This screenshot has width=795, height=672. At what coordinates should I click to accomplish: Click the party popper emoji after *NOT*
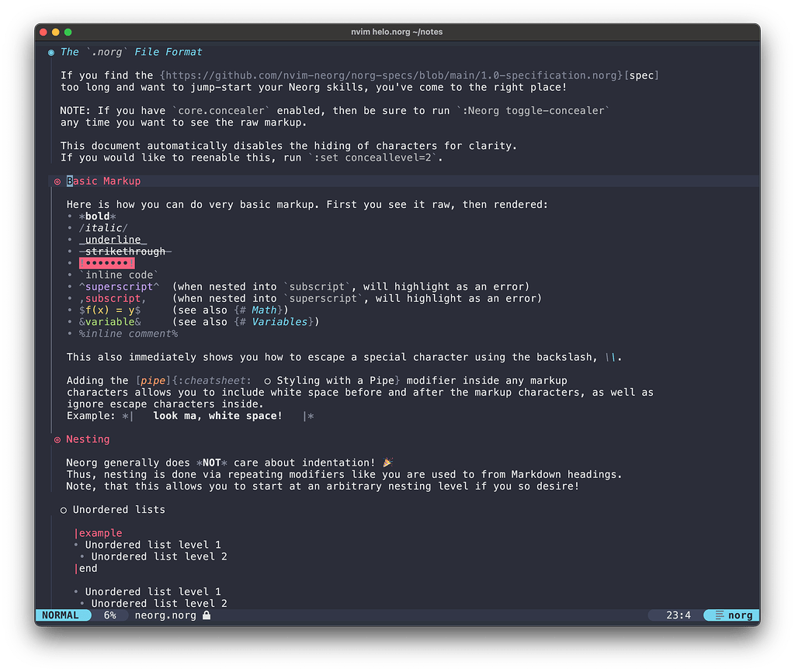tap(387, 462)
